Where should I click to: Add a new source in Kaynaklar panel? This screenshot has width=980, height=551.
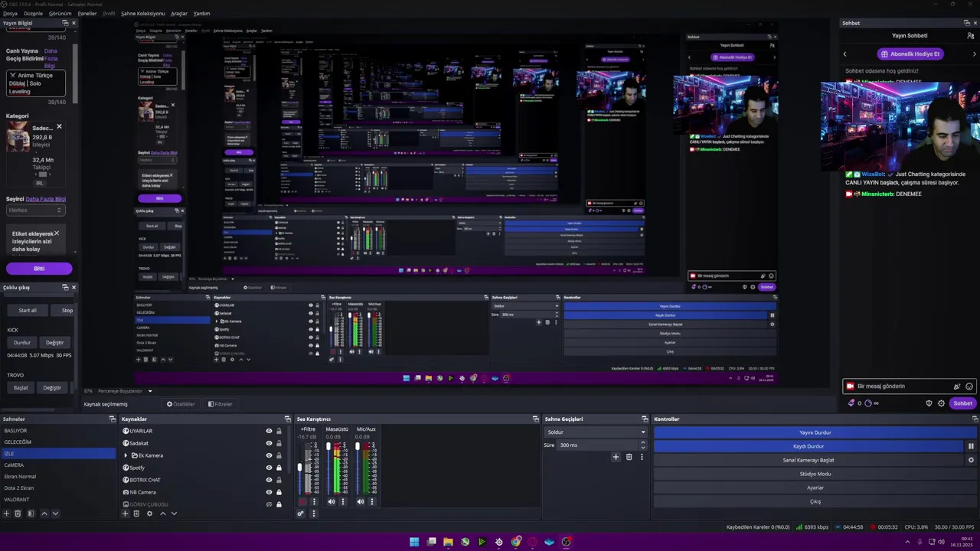click(x=126, y=514)
